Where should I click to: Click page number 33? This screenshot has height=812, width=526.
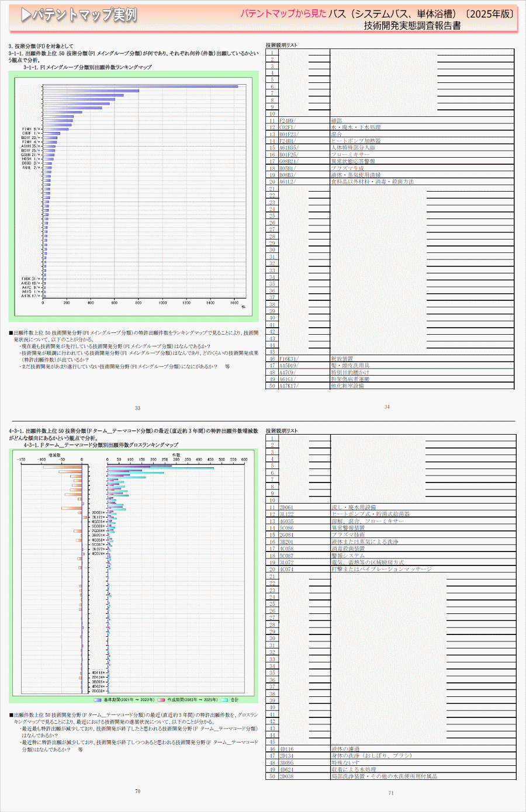(137, 408)
